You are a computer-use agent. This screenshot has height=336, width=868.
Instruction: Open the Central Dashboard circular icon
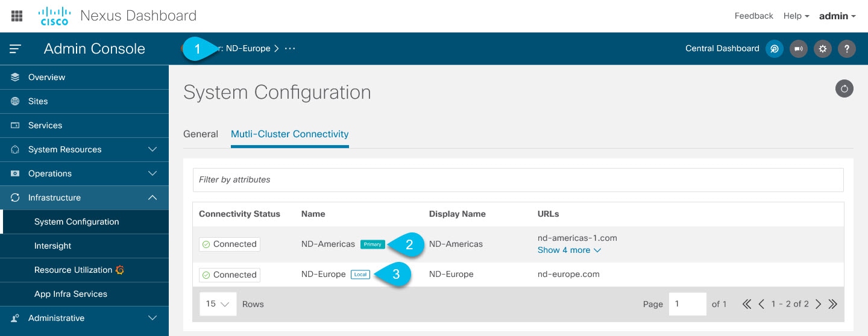tap(775, 49)
